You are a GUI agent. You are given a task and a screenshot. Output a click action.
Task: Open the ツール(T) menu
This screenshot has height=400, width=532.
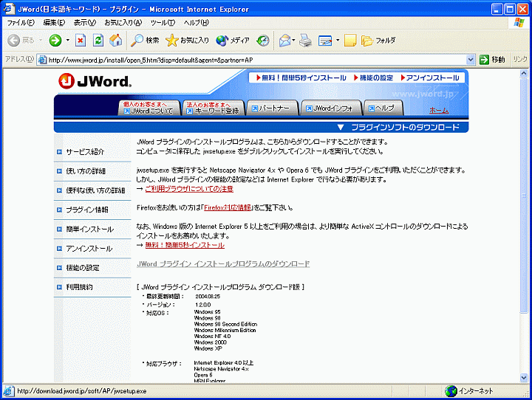162,23
